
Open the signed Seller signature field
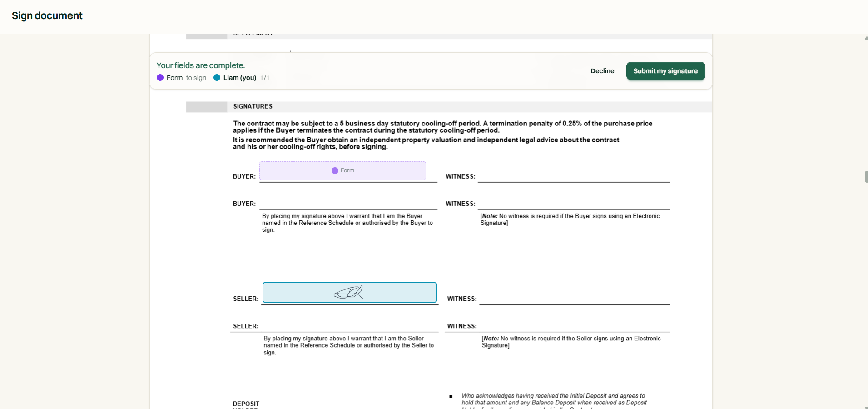pyautogui.click(x=350, y=293)
